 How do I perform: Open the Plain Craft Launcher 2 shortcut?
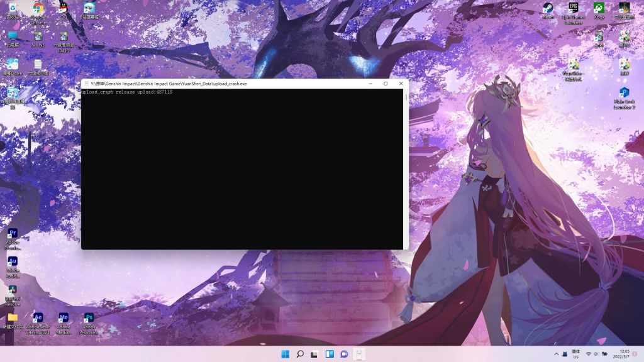(x=625, y=99)
